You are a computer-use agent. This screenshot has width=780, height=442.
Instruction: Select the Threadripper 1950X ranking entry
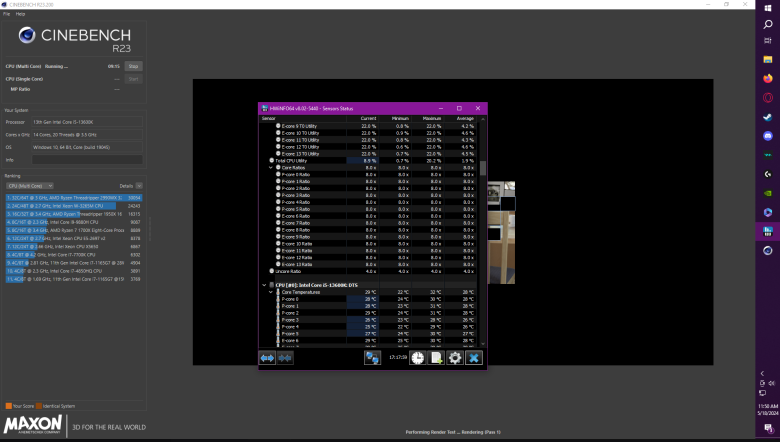tap(74, 214)
